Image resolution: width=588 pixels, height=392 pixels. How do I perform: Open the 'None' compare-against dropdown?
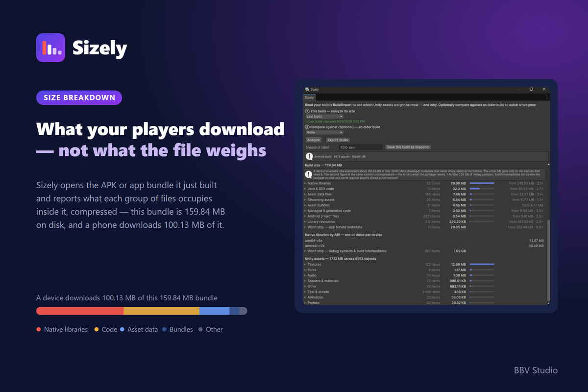(324, 132)
